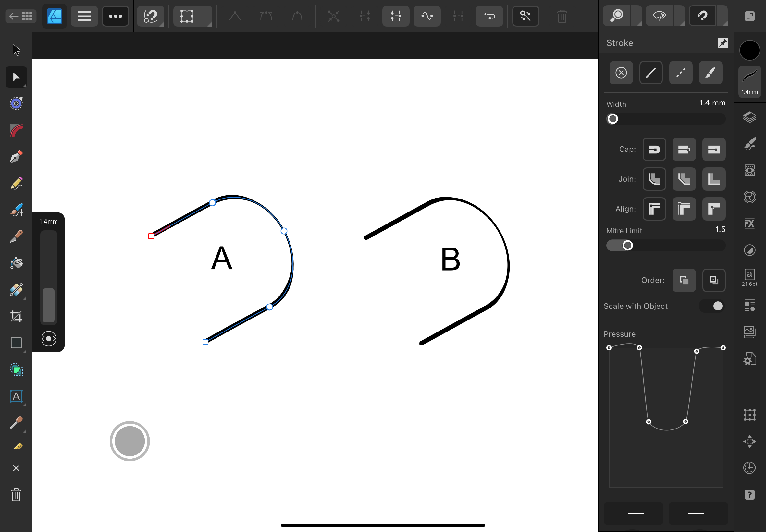766x532 pixels.
Task: Select the Shape Builder tool
Action: [16, 370]
